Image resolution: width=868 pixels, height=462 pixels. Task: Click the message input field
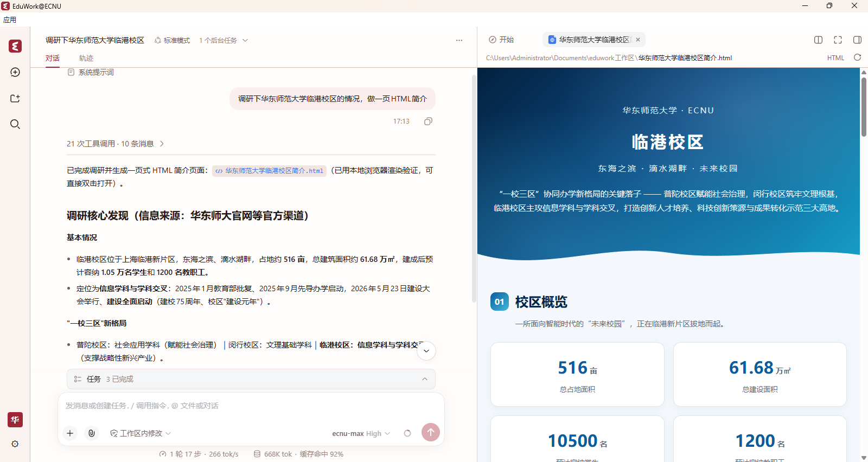click(251, 406)
